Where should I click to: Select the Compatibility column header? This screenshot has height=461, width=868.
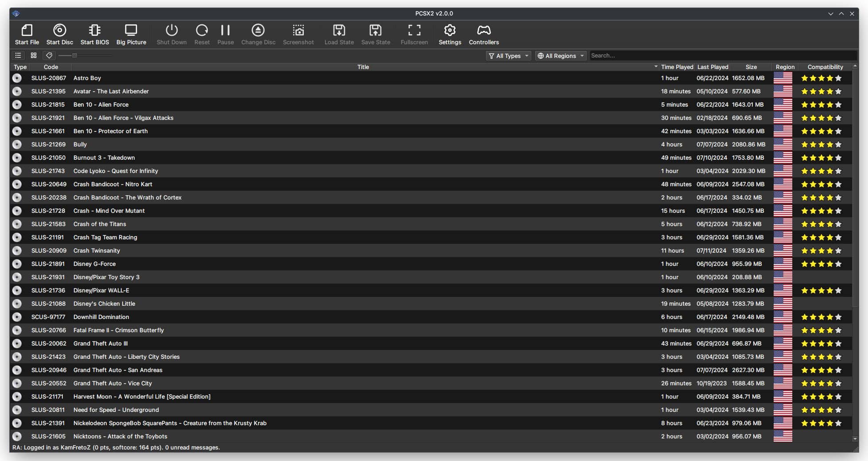825,67
